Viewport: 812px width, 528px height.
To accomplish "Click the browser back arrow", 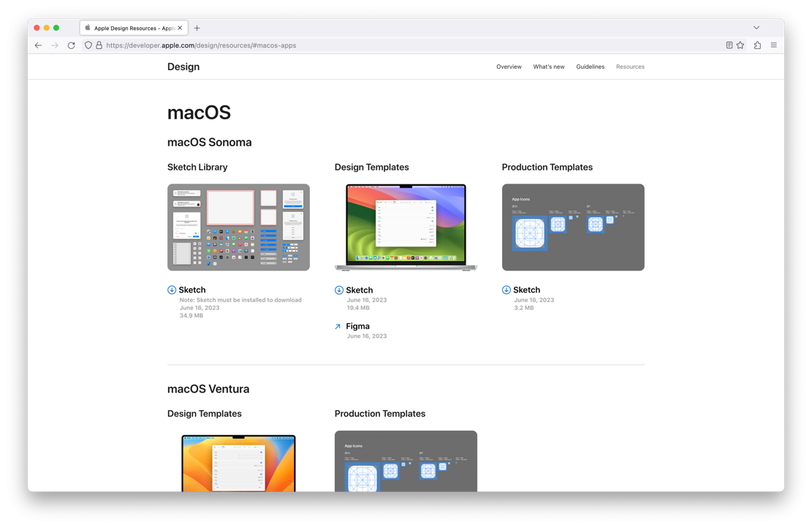I will click(x=38, y=45).
